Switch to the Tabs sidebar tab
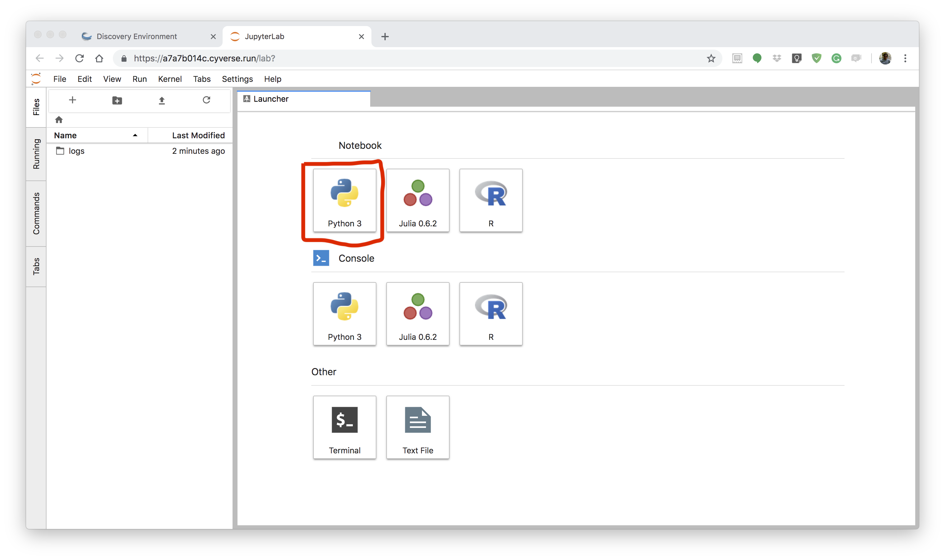The width and height of the screenshot is (945, 560). click(x=36, y=266)
